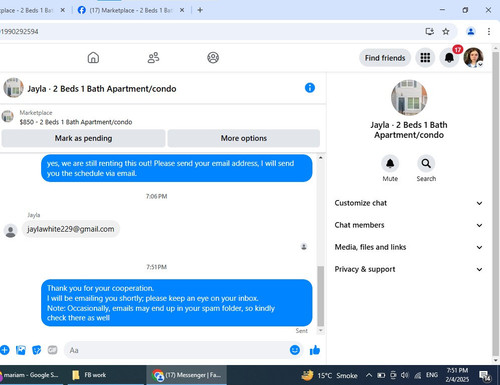Click the page vertical scrollbar
The width and height of the screenshot is (500, 385).
tap(495, 203)
